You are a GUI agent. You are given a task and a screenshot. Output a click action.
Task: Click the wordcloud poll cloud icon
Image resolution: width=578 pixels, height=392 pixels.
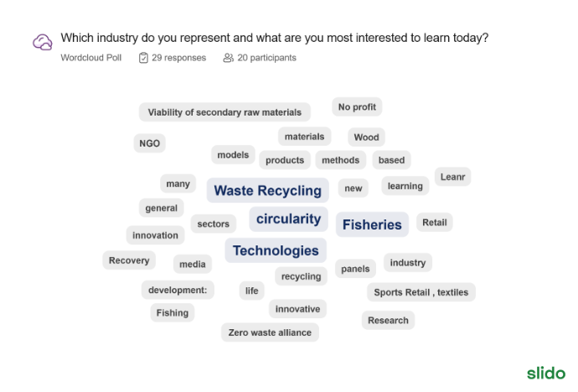click(x=43, y=43)
